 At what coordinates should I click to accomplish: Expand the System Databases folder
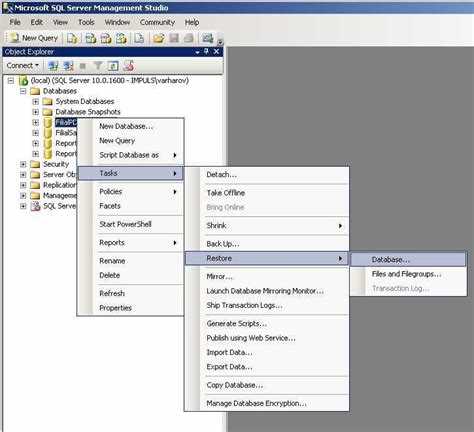click(x=36, y=101)
